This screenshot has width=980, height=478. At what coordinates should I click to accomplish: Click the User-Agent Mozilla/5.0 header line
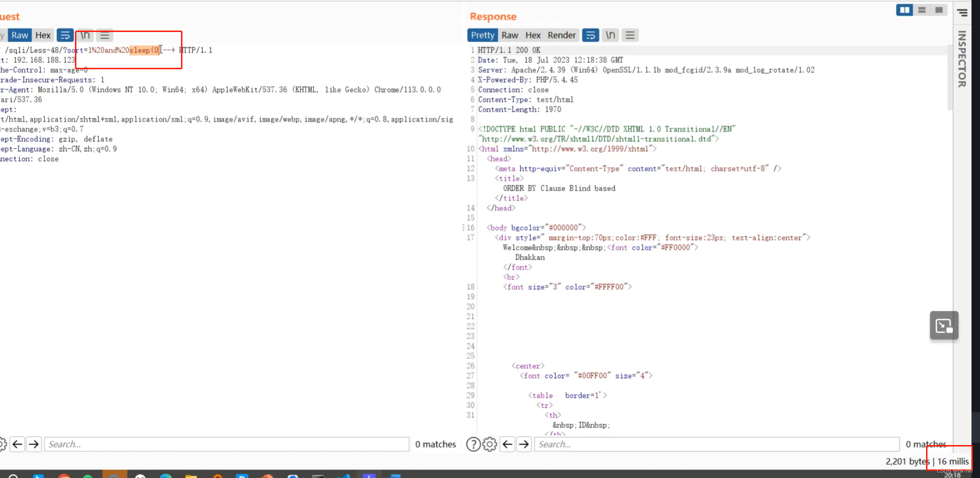click(221, 90)
